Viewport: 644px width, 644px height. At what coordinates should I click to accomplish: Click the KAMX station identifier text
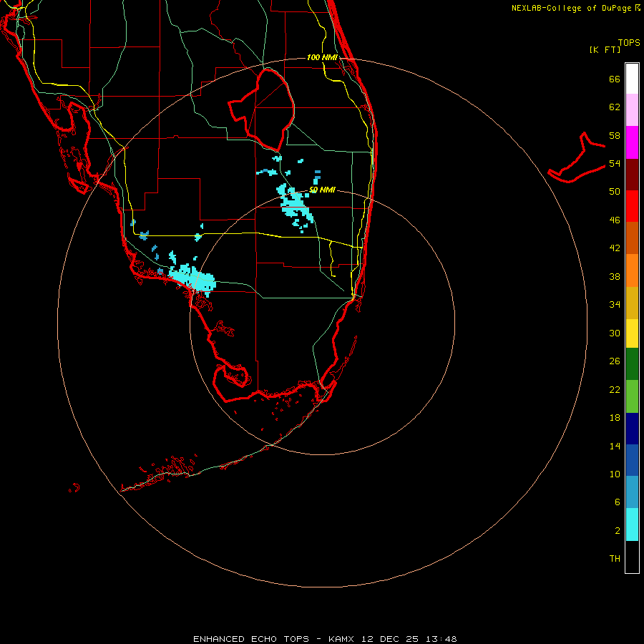pos(343,639)
